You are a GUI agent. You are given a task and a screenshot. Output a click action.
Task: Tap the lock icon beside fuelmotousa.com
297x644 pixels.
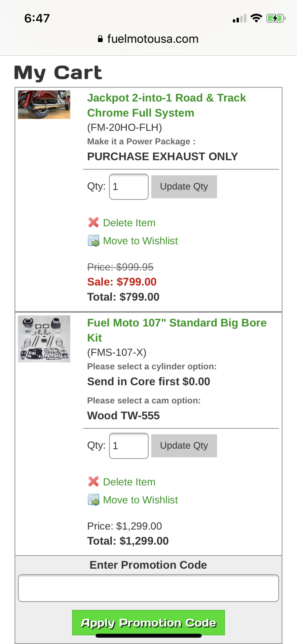pyautogui.click(x=100, y=39)
